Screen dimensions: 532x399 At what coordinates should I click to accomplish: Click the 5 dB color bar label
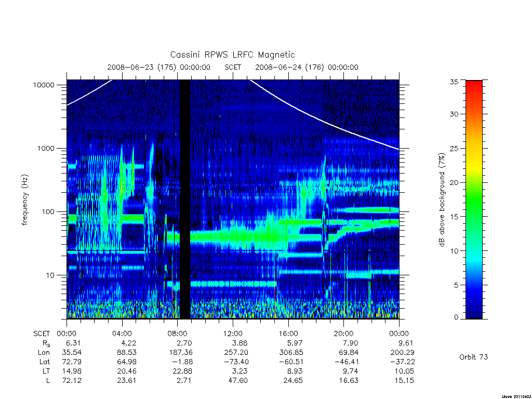(456, 285)
